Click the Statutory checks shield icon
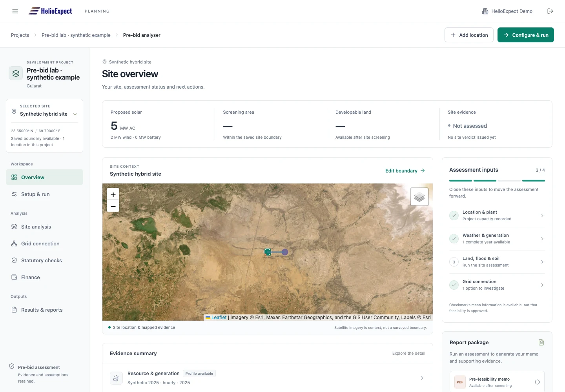Image resolution: width=565 pixels, height=392 pixels. click(x=14, y=260)
